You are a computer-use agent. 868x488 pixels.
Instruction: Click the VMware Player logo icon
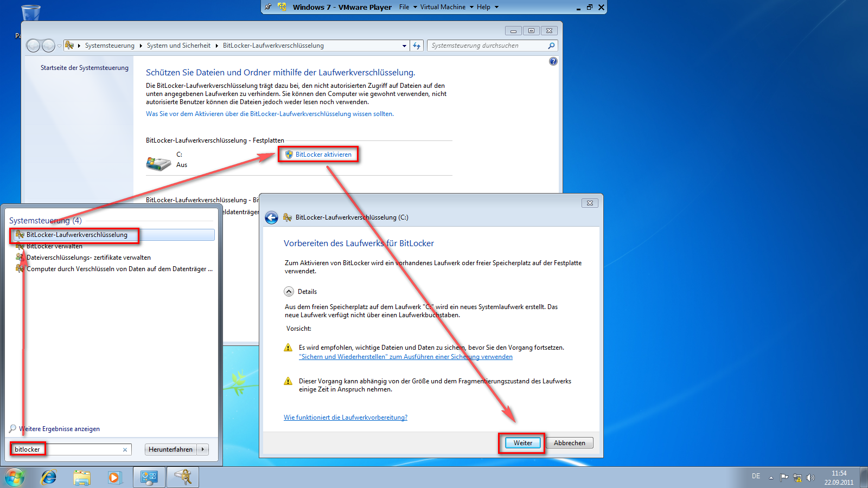coord(282,7)
